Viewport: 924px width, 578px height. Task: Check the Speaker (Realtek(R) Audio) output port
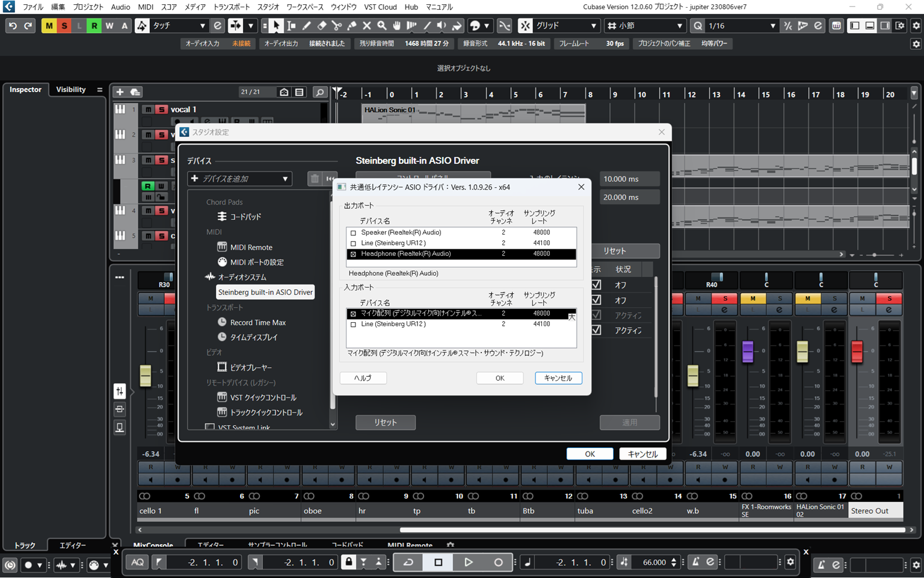(353, 233)
